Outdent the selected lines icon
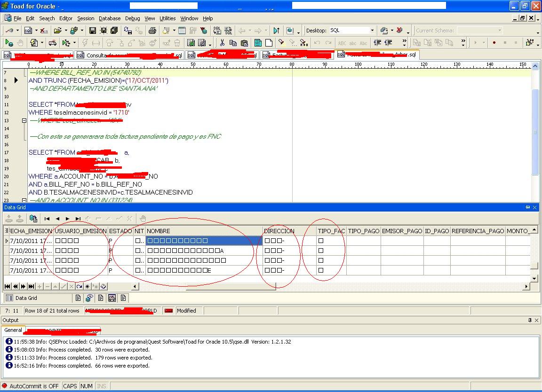Screen dimensions: 542x392 point(389,43)
